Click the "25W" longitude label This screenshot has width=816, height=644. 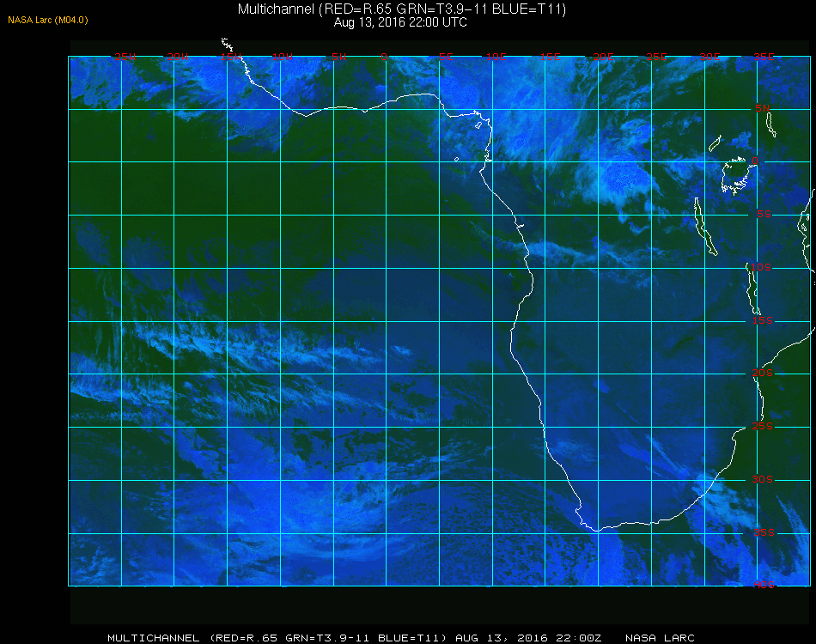(x=125, y=57)
